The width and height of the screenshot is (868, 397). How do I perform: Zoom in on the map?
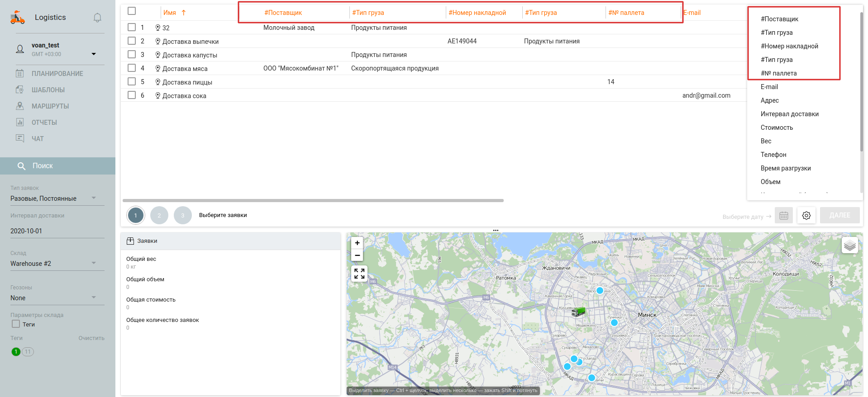point(357,243)
